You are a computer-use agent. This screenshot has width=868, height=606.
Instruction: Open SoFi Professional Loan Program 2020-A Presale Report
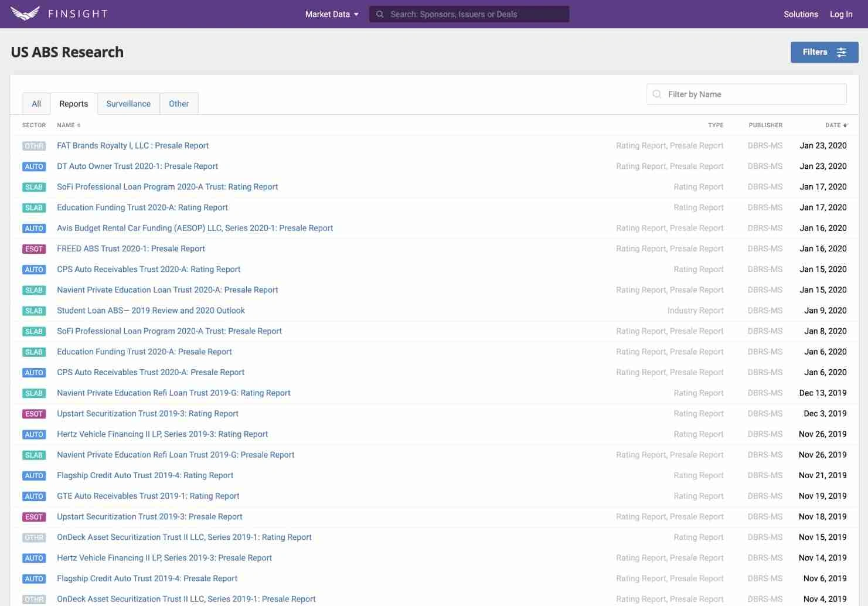169,331
